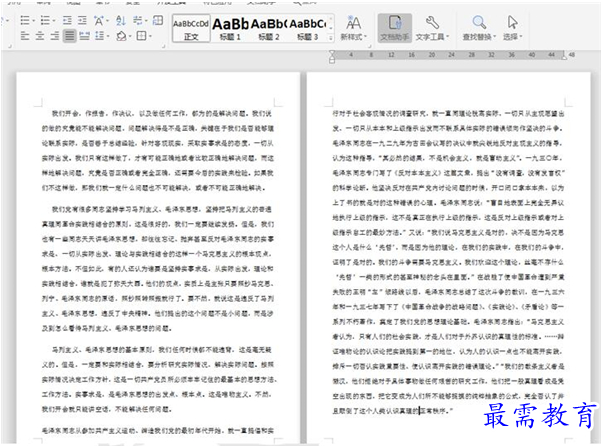Click the table-like icon in the top row
The width and height of the screenshot is (605, 447).
click(x=158, y=20)
